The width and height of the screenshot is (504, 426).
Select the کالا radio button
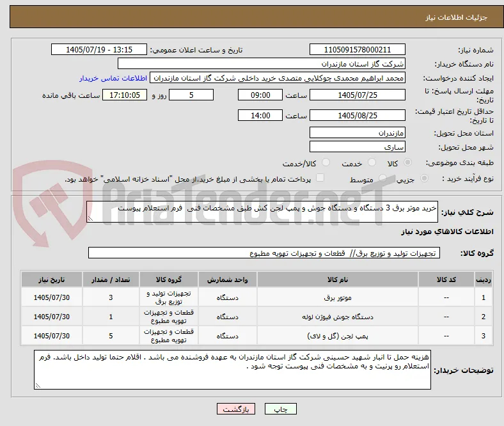(x=407, y=162)
